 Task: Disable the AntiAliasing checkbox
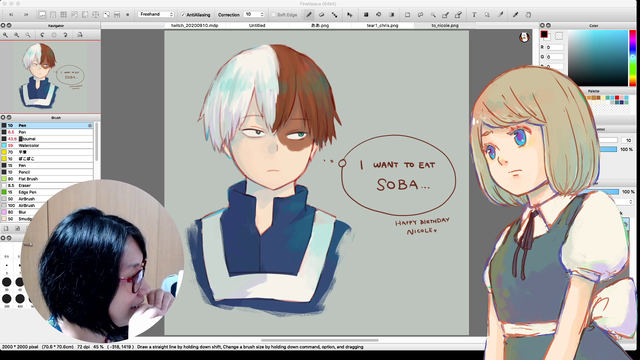[183, 15]
